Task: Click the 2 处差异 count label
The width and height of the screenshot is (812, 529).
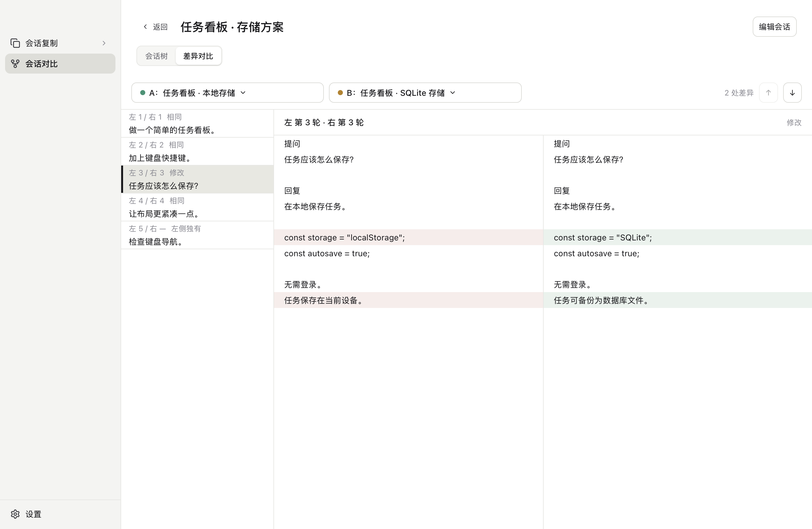Action: [739, 93]
